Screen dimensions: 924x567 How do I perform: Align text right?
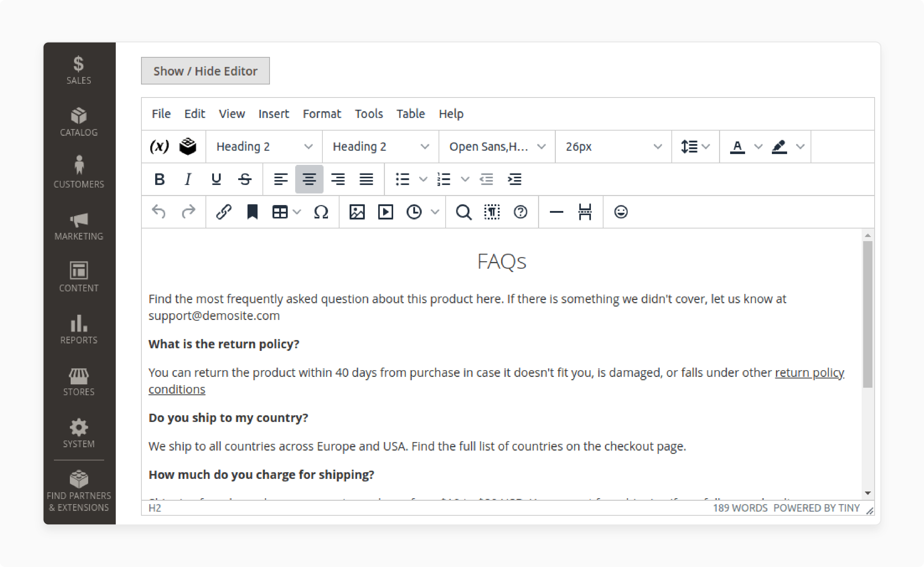[x=338, y=179]
